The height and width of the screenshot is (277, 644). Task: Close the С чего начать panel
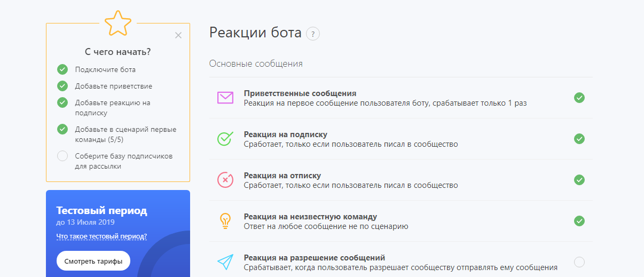[x=178, y=35]
